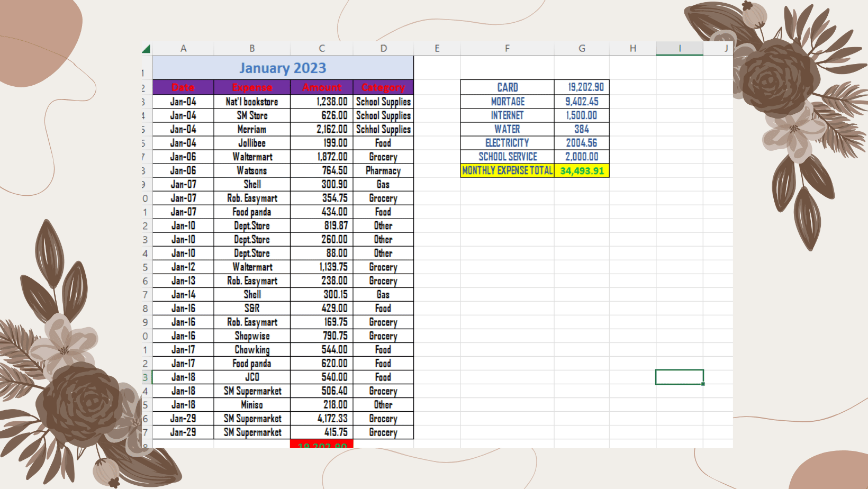Screen dimensions: 868x489
Task: Select the Pharmacy category cell
Action: click(x=383, y=170)
